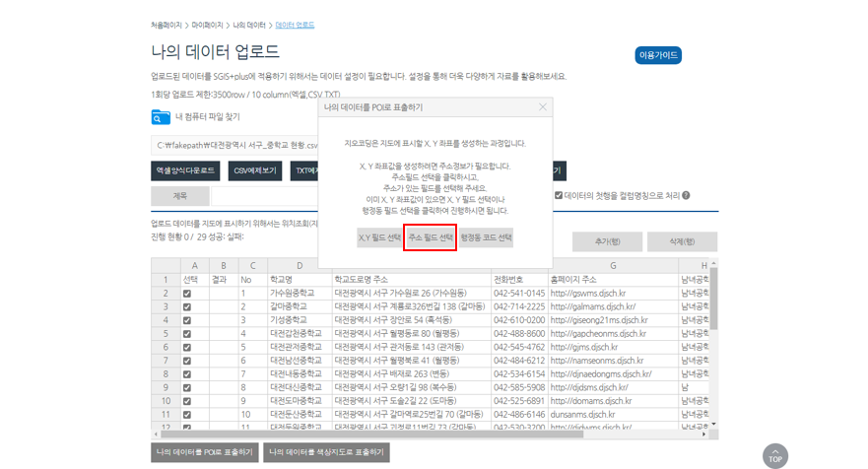Choose 주소 필드 선택 button

(431, 237)
